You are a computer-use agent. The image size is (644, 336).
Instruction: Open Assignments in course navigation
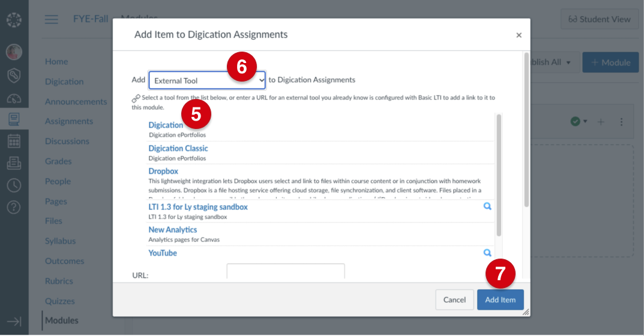pyautogui.click(x=69, y=121)
